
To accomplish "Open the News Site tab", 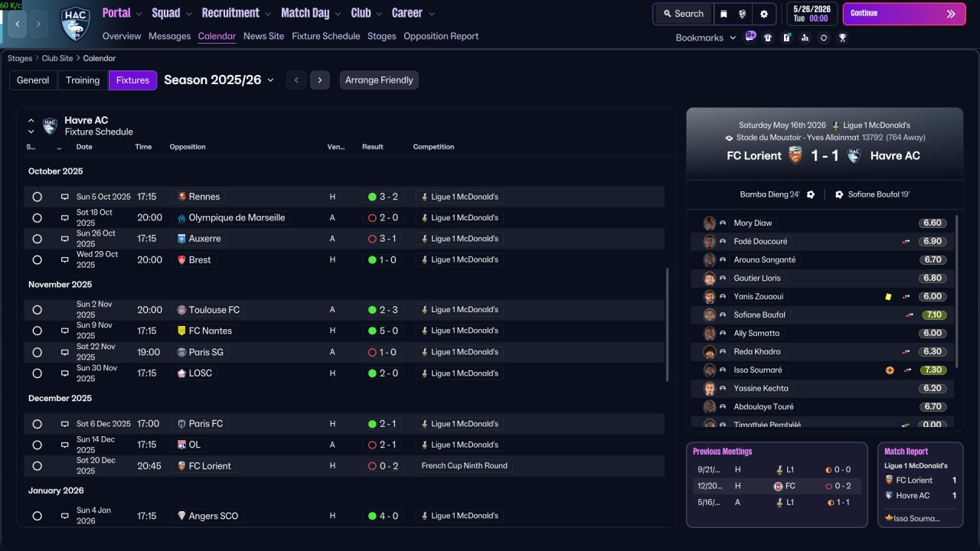I will [263, 36].
